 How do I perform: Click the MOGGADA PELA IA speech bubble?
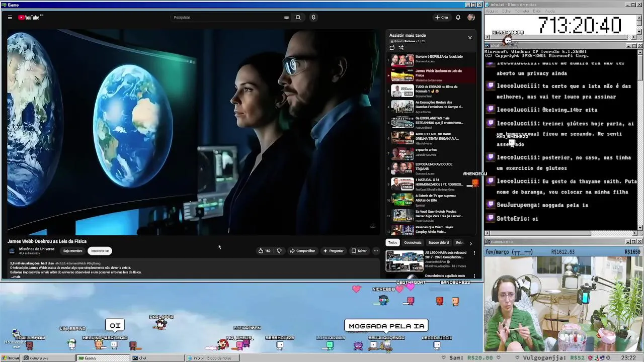[x=386, y=326]
